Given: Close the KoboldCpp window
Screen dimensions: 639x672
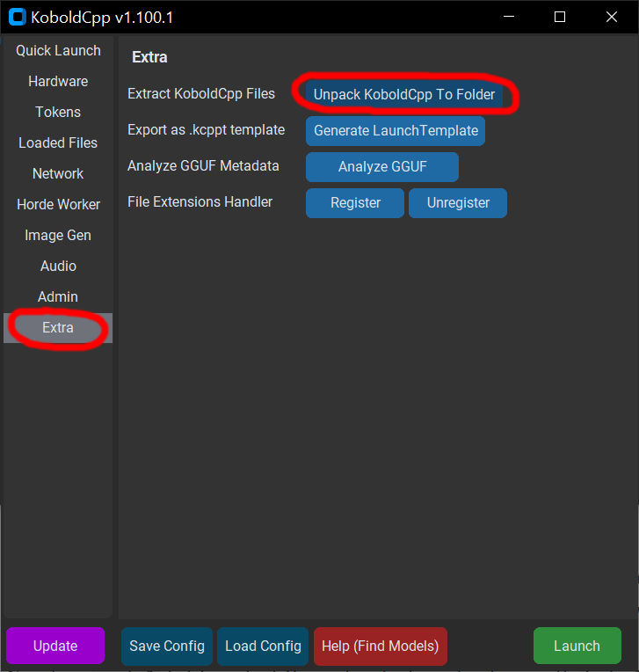Looking at the screenshot, I should [612, 17].
